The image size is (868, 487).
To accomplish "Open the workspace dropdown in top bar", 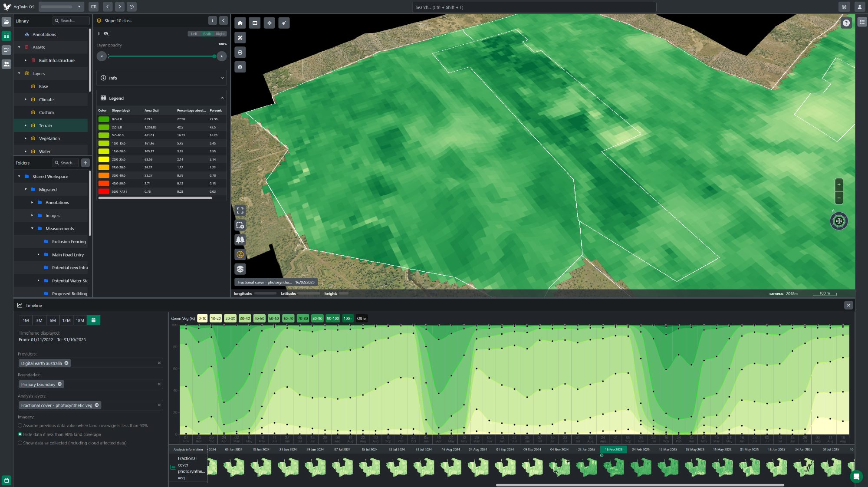I will click(61, 7).
